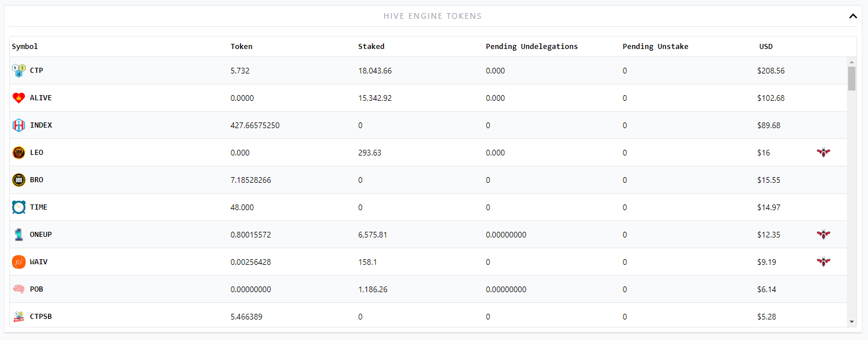Select the INDEX symbol name
Screen dimensions: 868x340
(x=41, y=125)
